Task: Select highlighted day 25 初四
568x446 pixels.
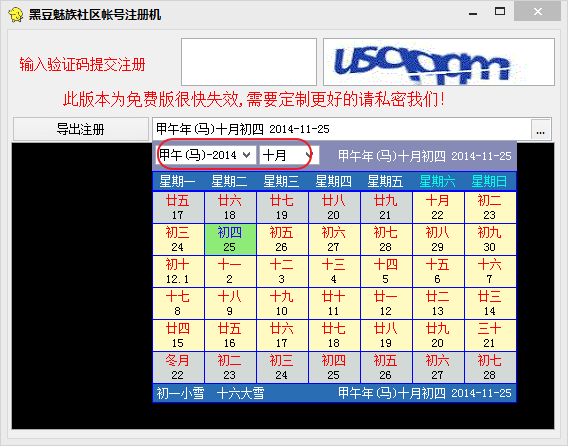Action: tap(230, 239)
